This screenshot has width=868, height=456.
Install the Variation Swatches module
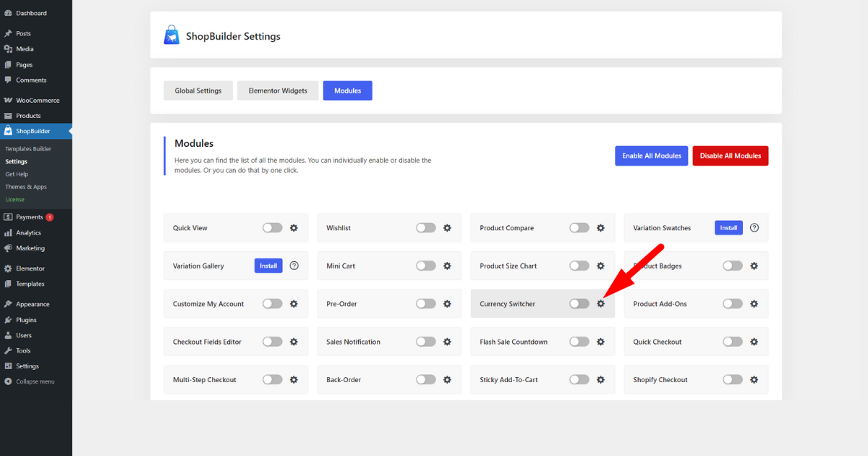(x=728, y=228)
